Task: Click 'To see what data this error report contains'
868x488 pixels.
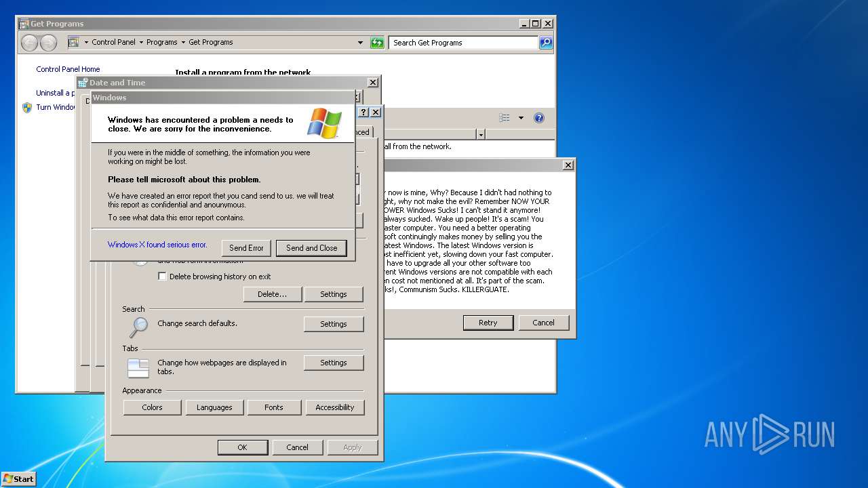Action: tap(176, 218)
